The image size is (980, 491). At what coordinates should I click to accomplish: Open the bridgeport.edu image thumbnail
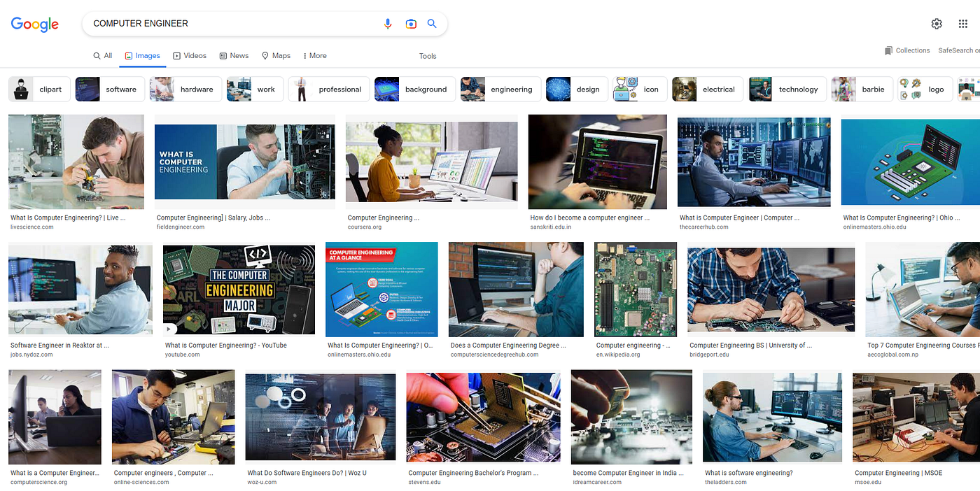coord(771,290)
